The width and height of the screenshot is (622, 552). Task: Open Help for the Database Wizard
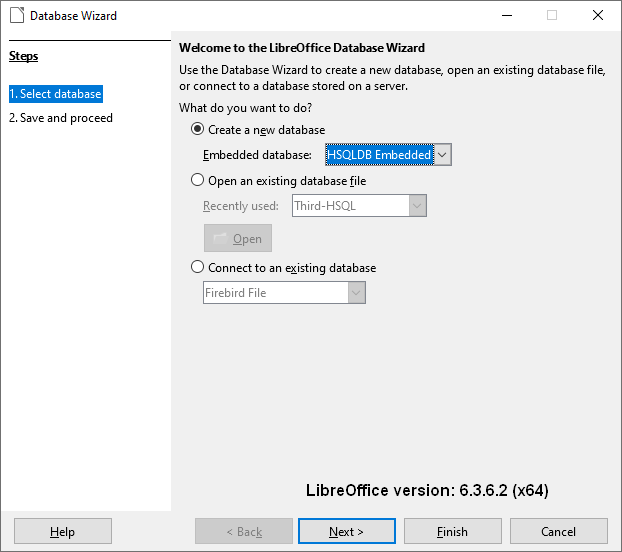62,532
